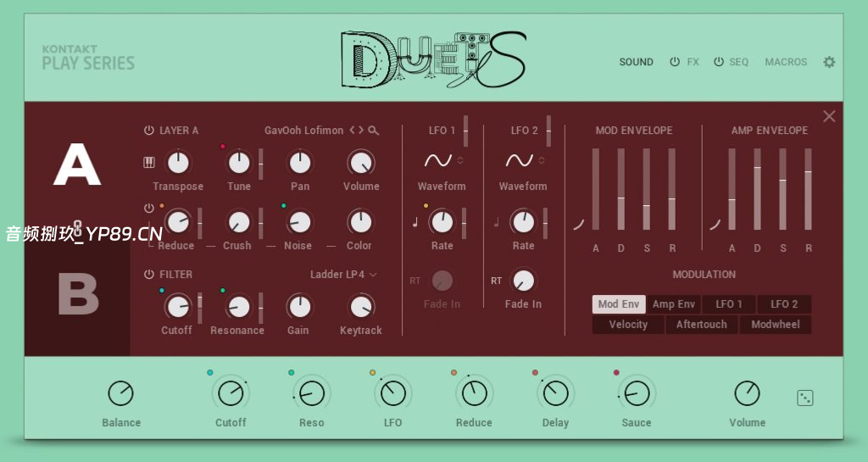
Task: Click the LFO 2 tempo sync note icon
Action: coord(496,222)
